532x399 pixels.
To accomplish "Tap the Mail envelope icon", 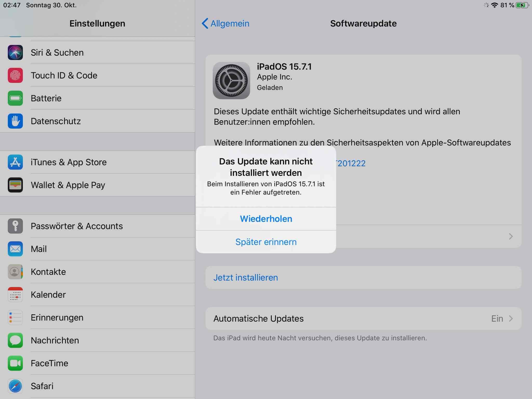I will click(15, 249).
